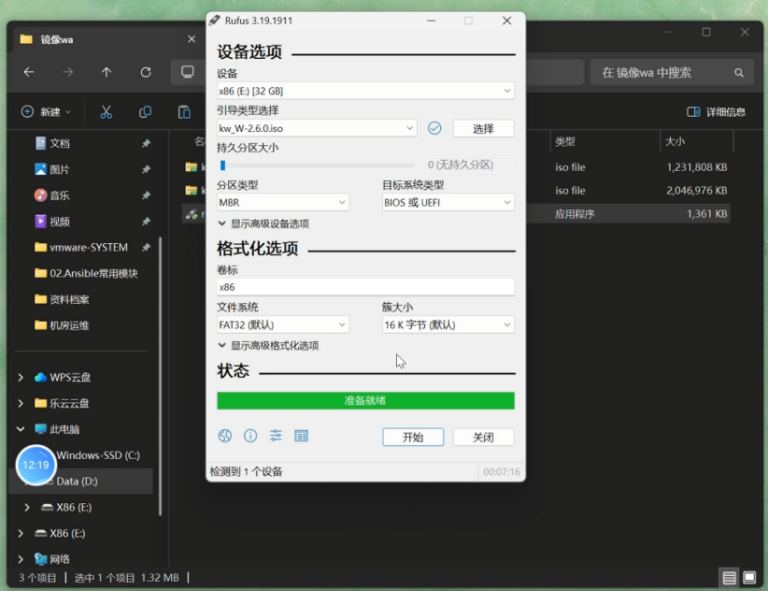Click the green 准备就绪 progress bar
The height and width of the screenshot is (591, 768).
(x=365, y=401)
